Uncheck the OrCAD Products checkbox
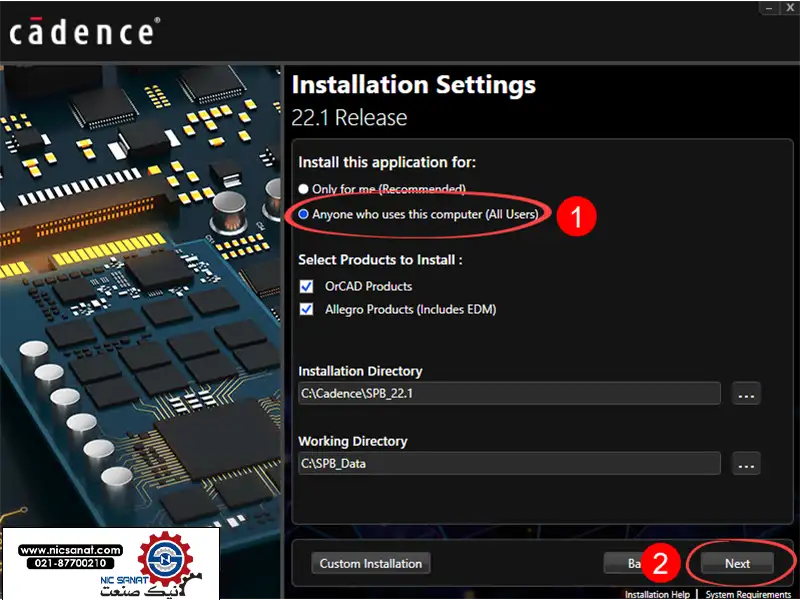The width and height of the screenshot is (800, 600). (306, 286)
